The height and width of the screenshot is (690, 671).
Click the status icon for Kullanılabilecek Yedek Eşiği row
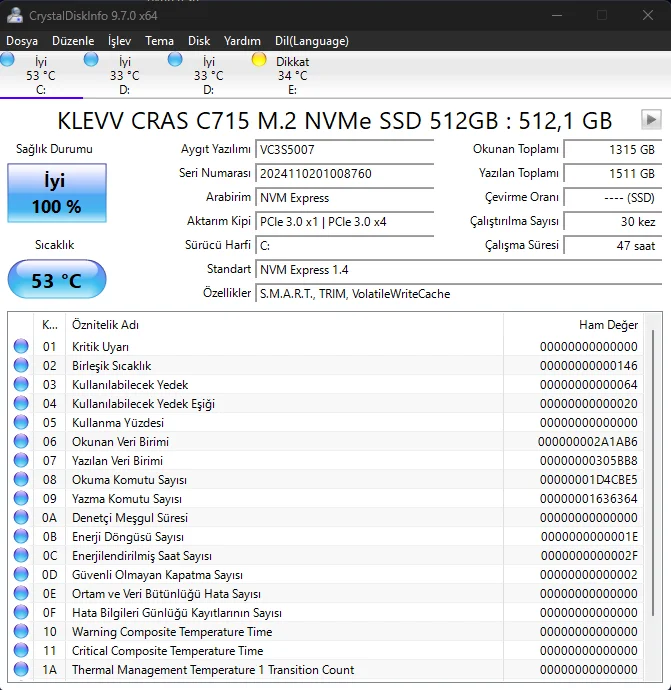21,403
